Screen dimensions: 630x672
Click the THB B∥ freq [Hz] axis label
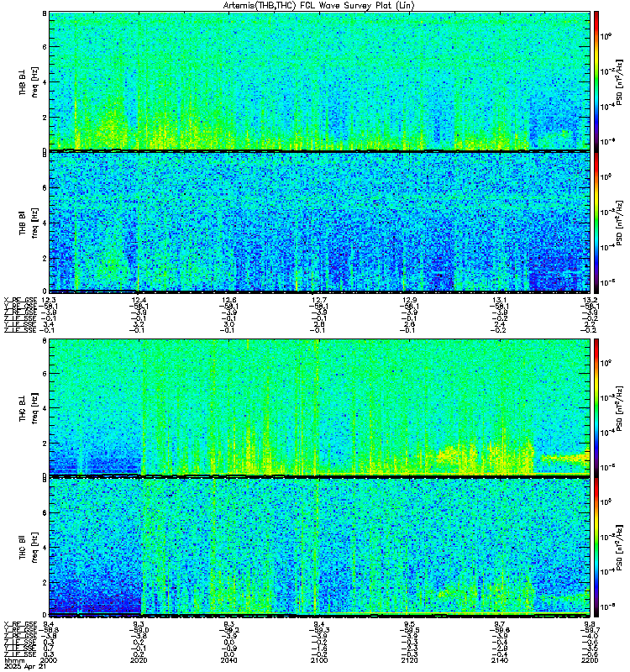click(x=29, y=223)
